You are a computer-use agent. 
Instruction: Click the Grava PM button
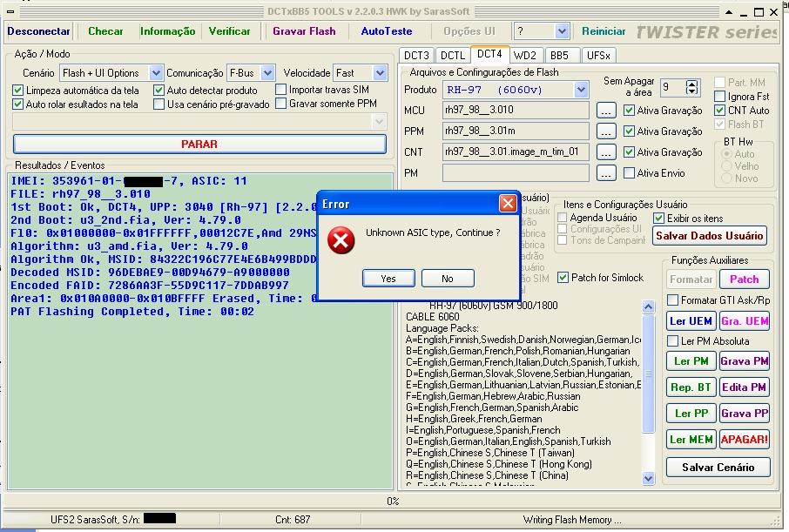pos(745,360)
